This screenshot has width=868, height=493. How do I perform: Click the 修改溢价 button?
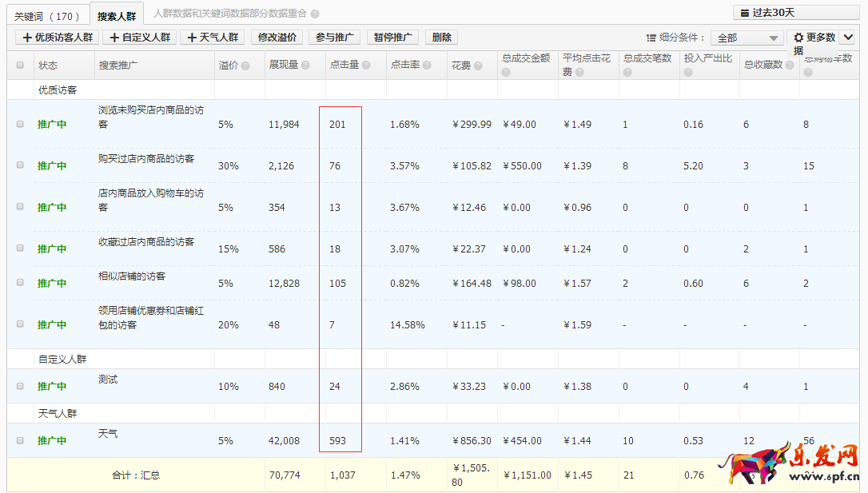(277, 38)
